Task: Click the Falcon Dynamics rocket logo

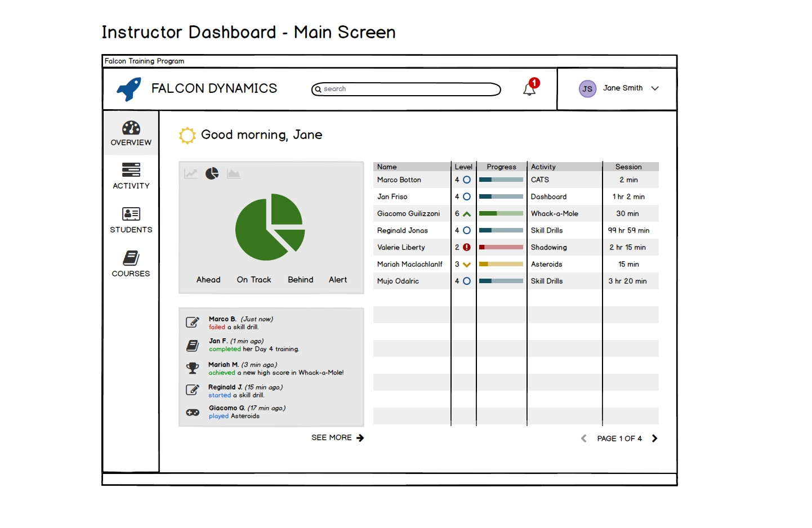Action: [129, 89]
